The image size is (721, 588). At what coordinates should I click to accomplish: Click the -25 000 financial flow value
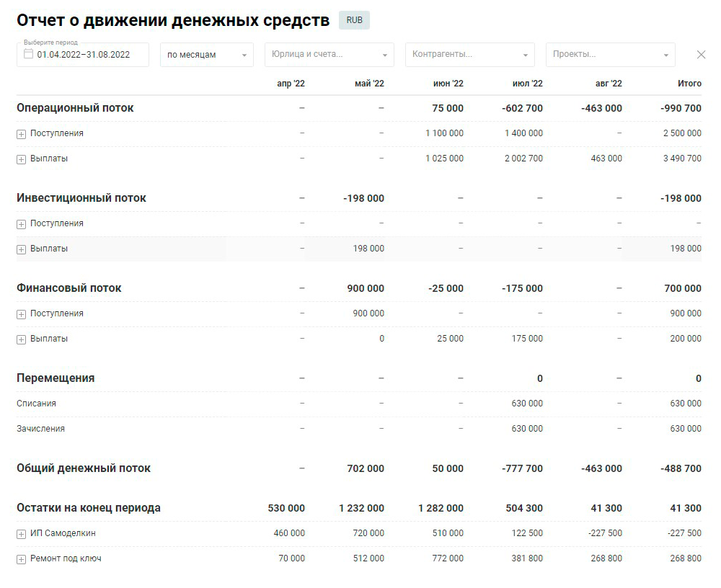(x=446, y=289)
